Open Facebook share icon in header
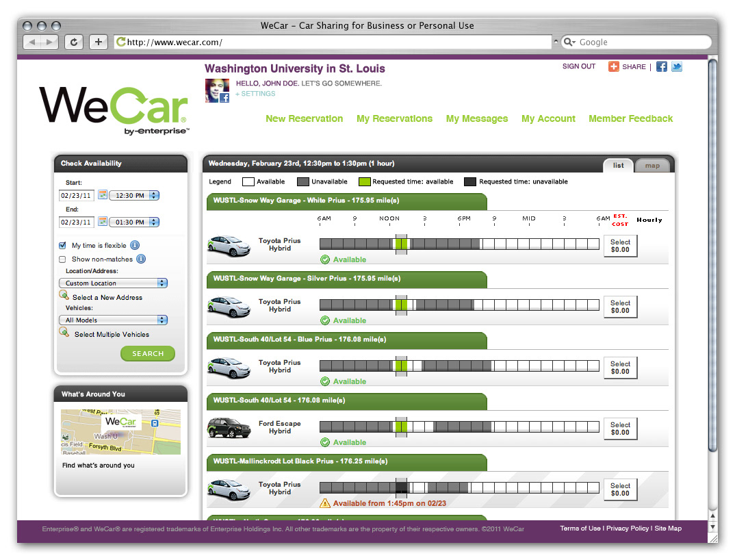The image size is (735, 560). pyautogui.click(x=661, y=66)
